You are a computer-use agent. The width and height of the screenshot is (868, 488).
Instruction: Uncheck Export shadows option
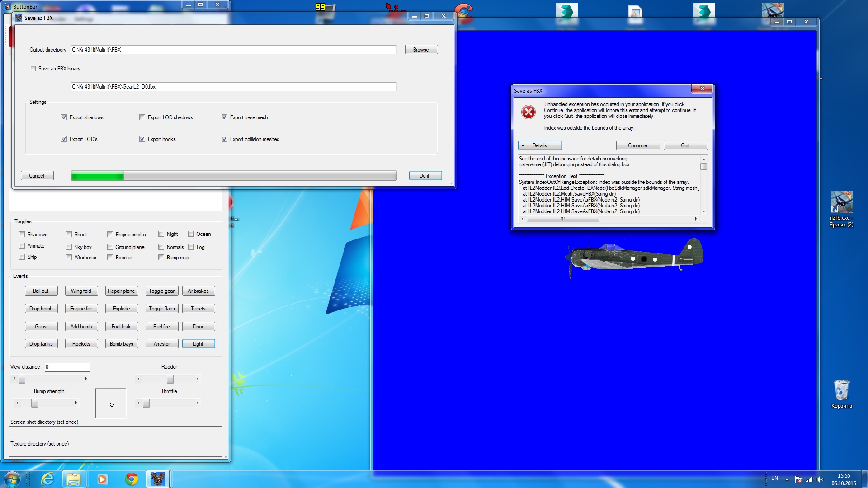coord(64,117)
